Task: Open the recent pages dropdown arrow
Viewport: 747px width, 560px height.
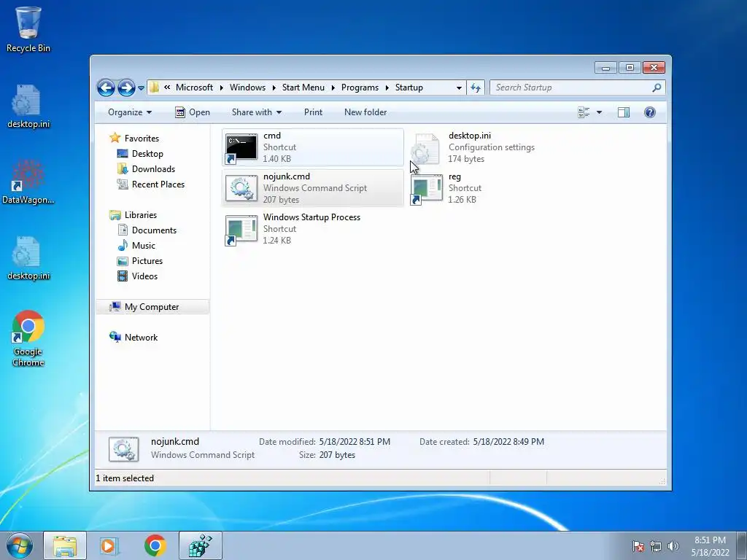Action: (x=141, y=88)
